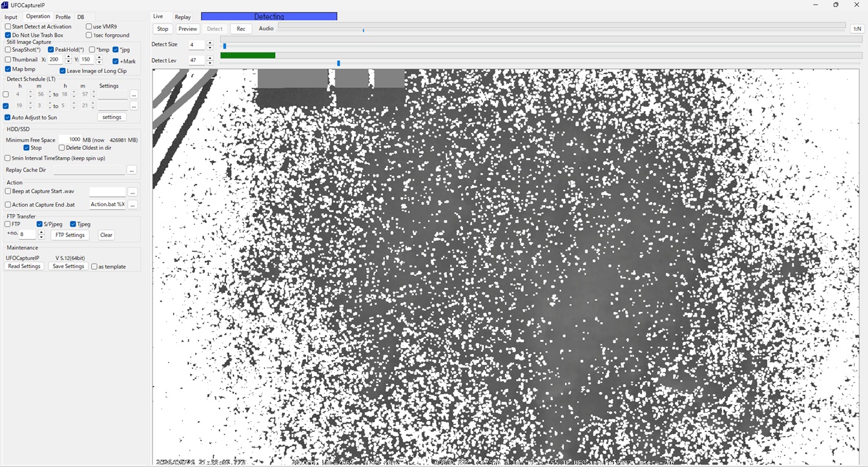The image size is (868, 467).
Task: Focus the Detect Lev value field
Action: [197, 61]
